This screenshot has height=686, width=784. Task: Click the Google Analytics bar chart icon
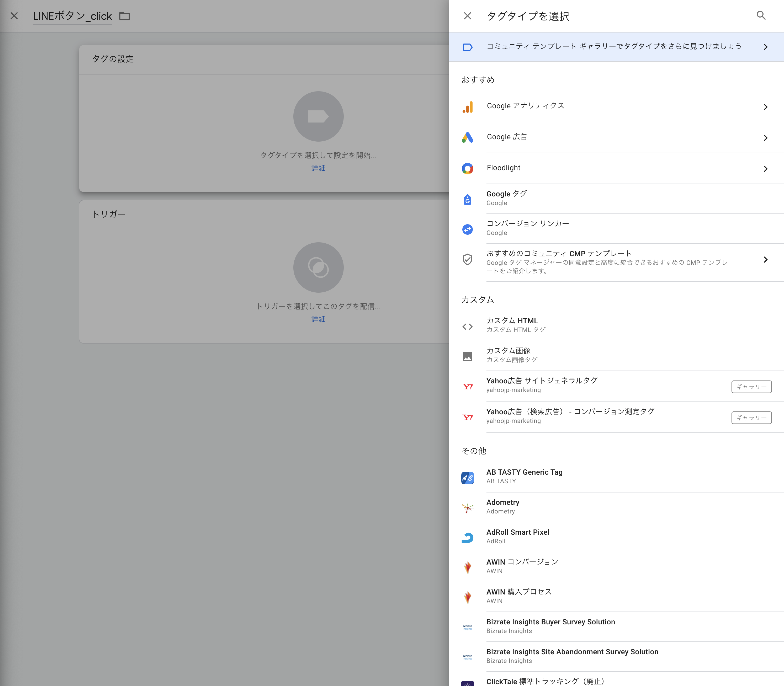point(467,107)
